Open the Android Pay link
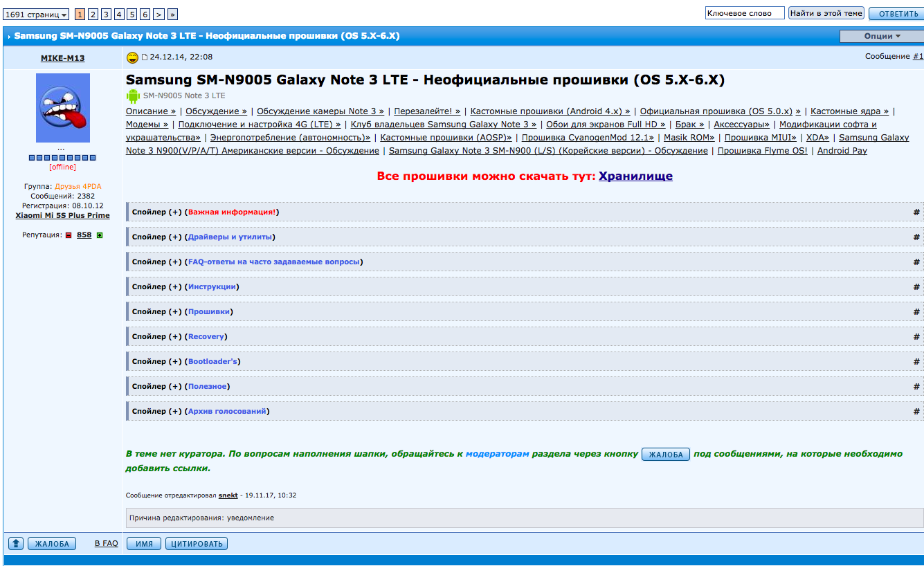Screen dimensions: 924x566 (842, 151)
